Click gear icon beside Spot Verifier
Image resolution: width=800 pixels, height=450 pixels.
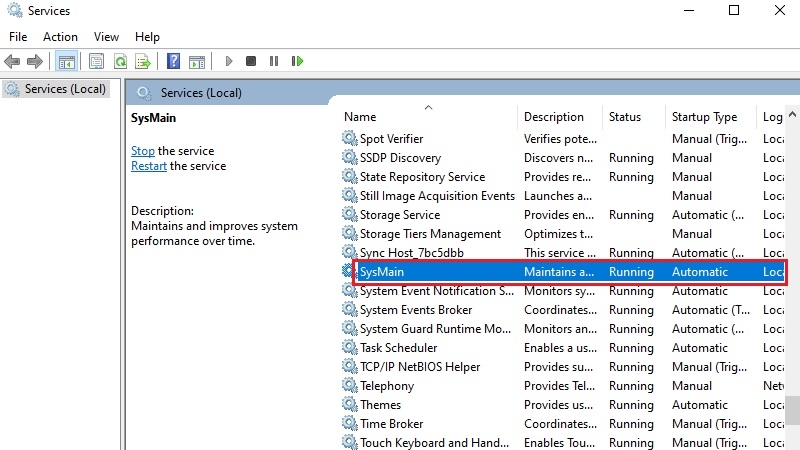pos(349,138)
